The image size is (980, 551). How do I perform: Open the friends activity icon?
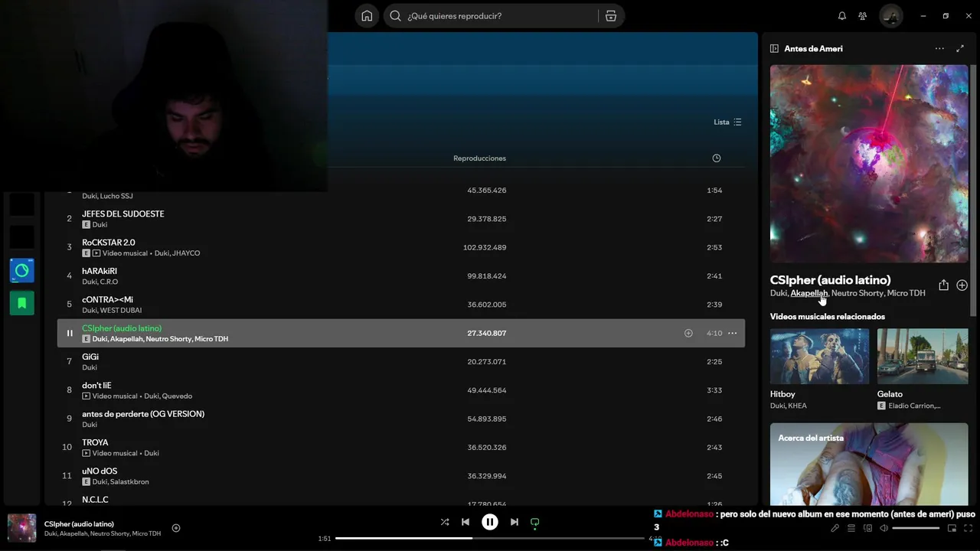pos(863,16)
